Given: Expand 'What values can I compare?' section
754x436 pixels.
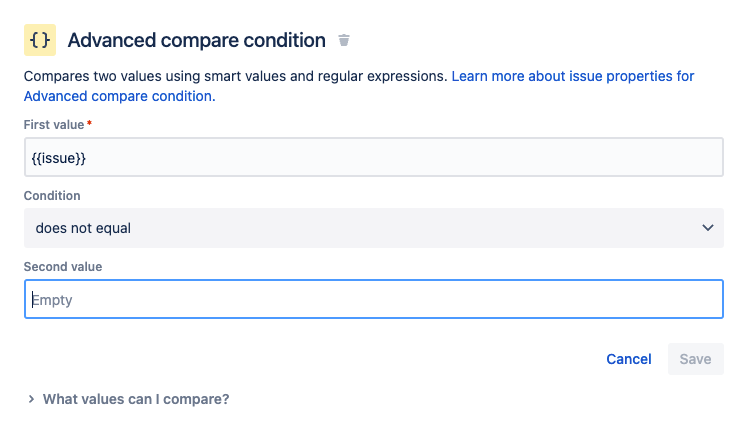Looking at the screenshot, I should [136, 399].
